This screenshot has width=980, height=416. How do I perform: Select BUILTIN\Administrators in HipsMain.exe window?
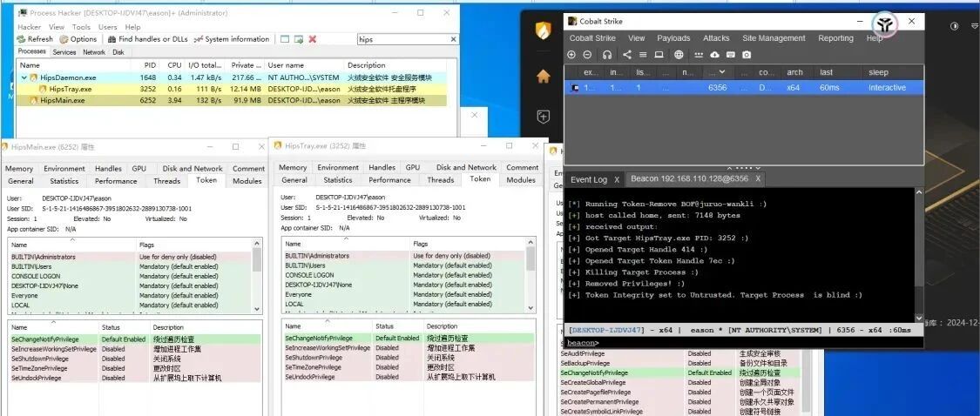click(x=132, y=257)
